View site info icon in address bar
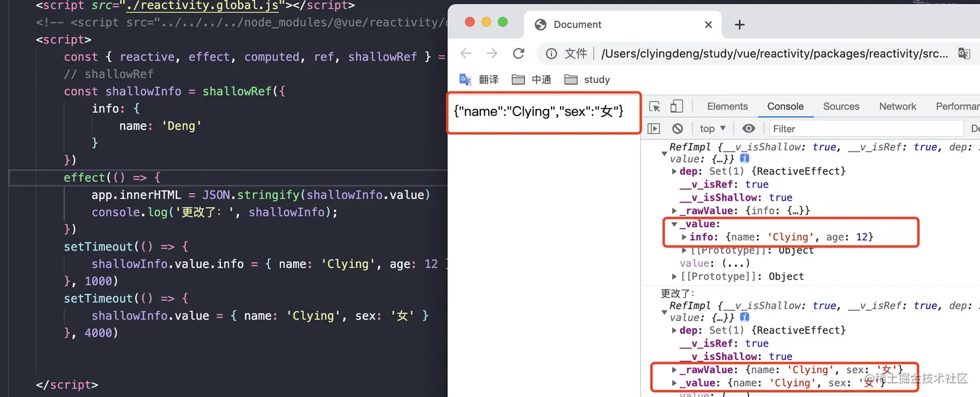 (x=551, y=54)
